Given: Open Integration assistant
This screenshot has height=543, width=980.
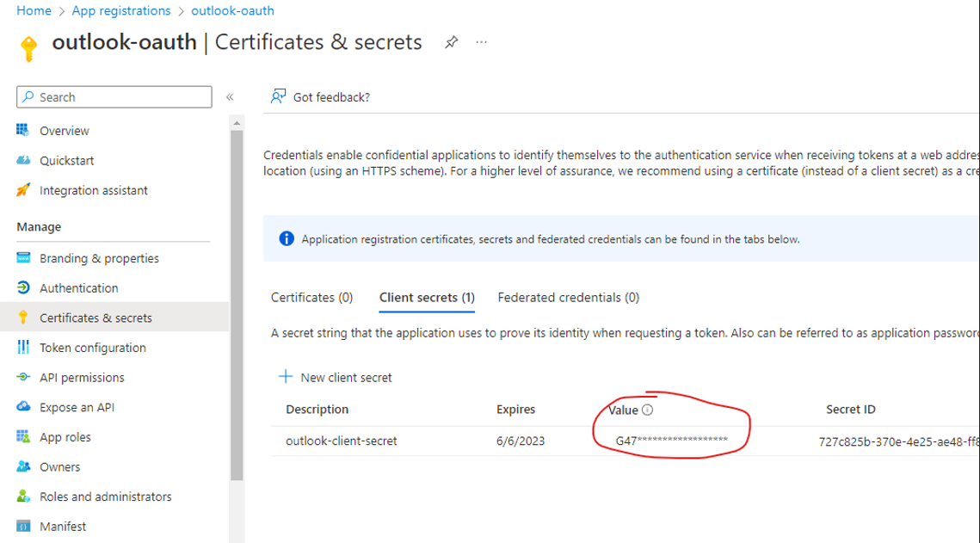Looking at the screenshot, I should [94, 190].
